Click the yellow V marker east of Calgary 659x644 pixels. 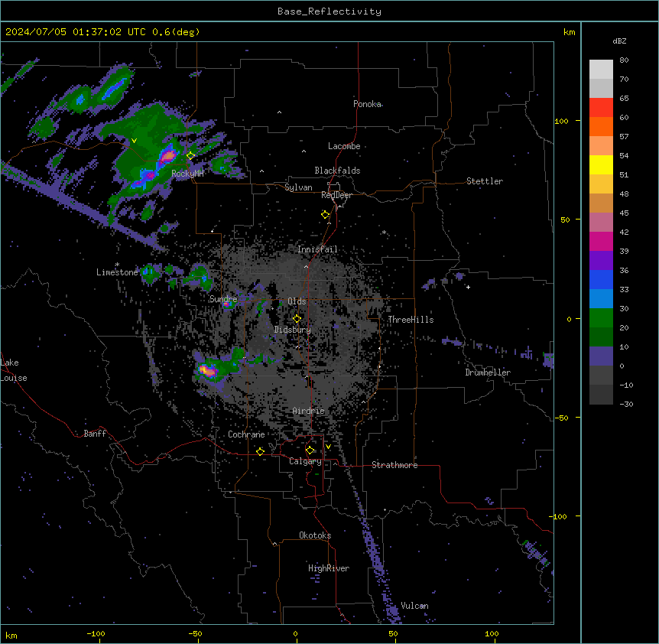[x=328, y=447]
